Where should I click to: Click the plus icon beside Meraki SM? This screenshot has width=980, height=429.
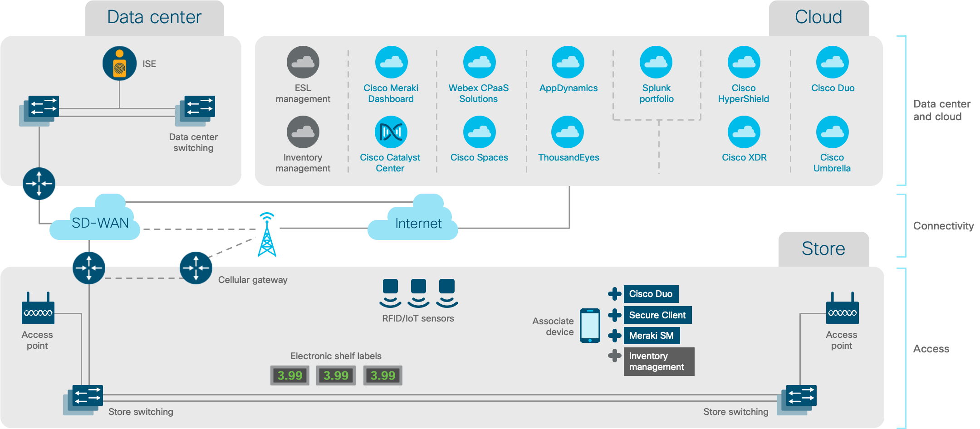click(615, 336)
